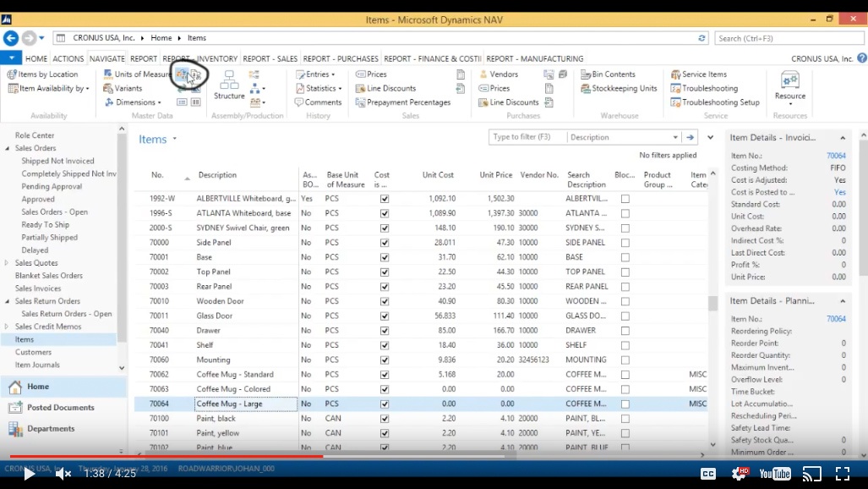Viewport: 868px width, 489px height.
Task: Switch to the REPORT - SALES tab
Action: pyautogui.click(x=270, y=58)
